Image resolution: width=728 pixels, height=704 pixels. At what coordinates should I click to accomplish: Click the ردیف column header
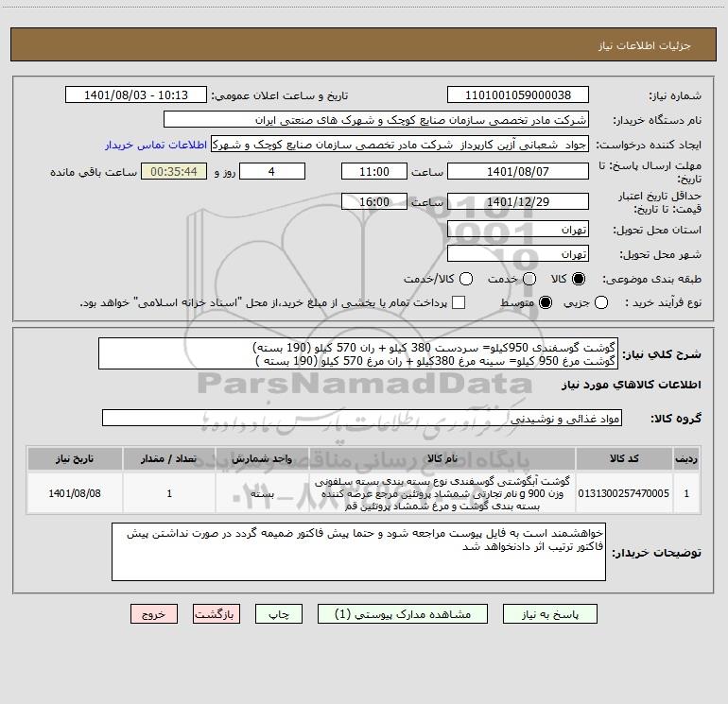(686, 459)
